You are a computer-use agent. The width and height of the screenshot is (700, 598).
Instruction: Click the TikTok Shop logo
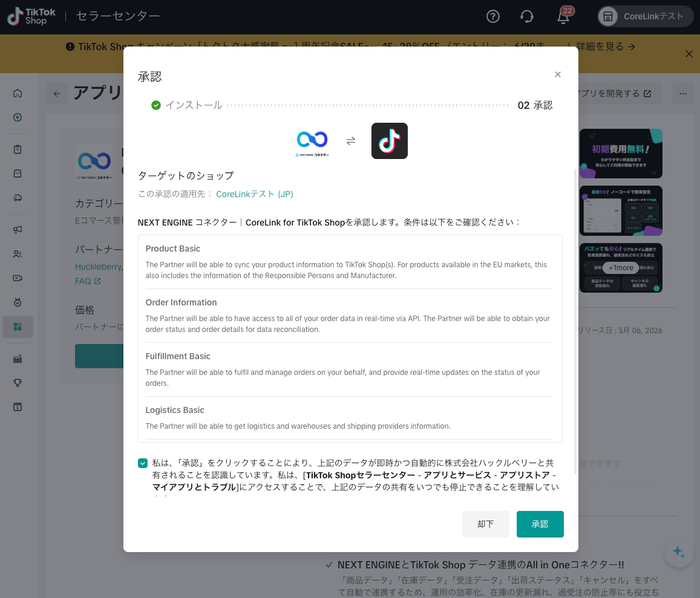point(31,16)
